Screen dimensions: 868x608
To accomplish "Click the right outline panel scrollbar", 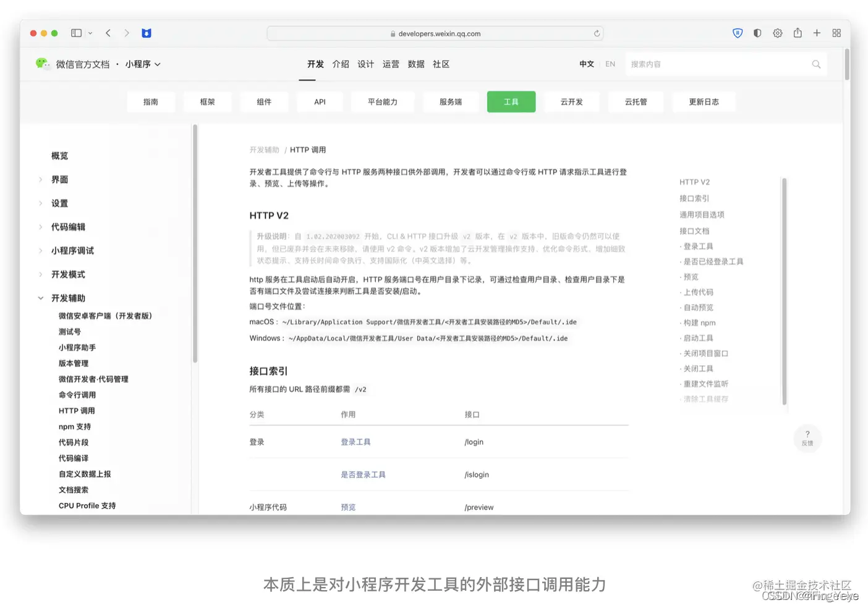I will pyautogui.click(x=784, y=291).
